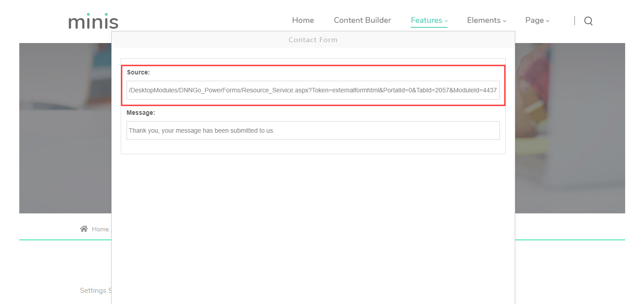644x304 pixels.
Task: Focus the Message text input field
Action: (x=313, y=130)
